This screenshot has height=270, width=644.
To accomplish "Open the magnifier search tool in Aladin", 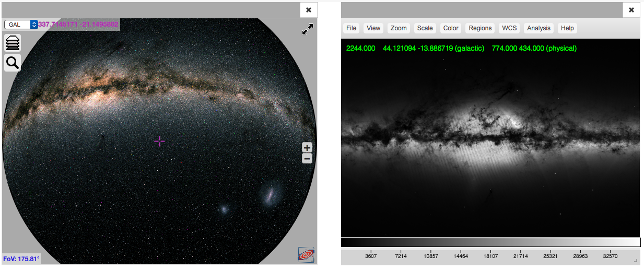I will coord(13,63).
